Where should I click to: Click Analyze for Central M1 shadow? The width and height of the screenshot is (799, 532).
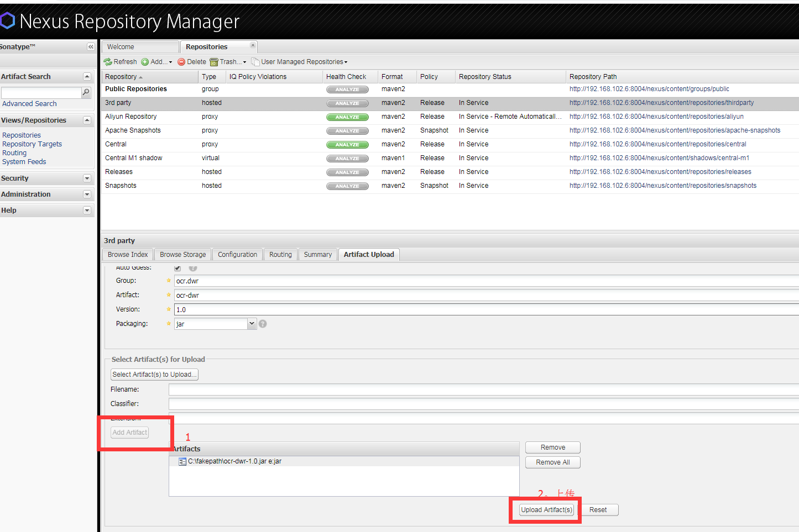coord(347,159)
